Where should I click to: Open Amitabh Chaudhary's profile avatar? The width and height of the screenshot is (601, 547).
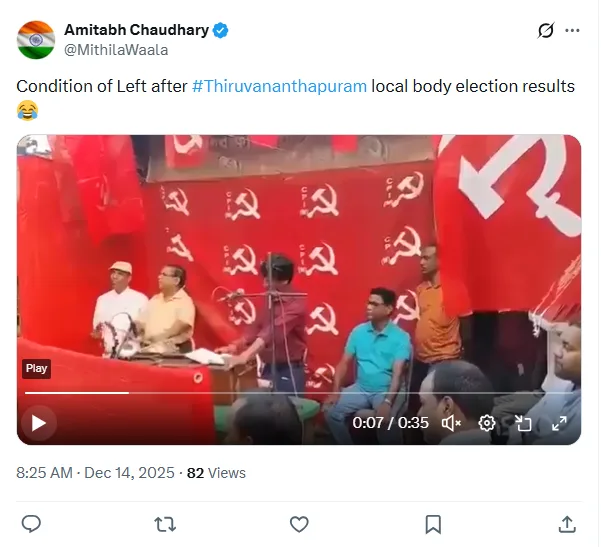point(36,39)
